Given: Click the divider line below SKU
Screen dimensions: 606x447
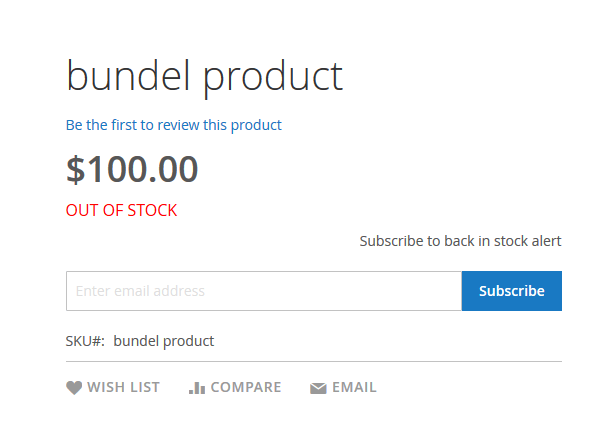Looking at the screenshot, I should tap(314, 361).
